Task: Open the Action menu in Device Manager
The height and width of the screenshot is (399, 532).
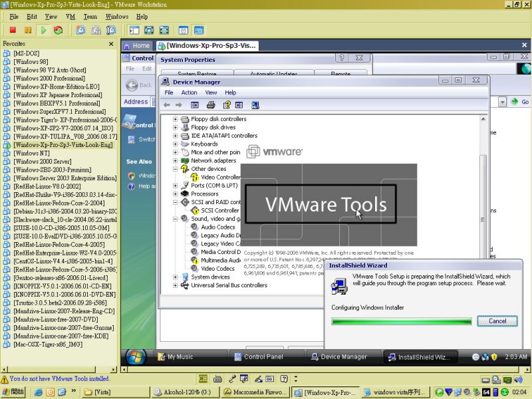Action: click(189, 92)
